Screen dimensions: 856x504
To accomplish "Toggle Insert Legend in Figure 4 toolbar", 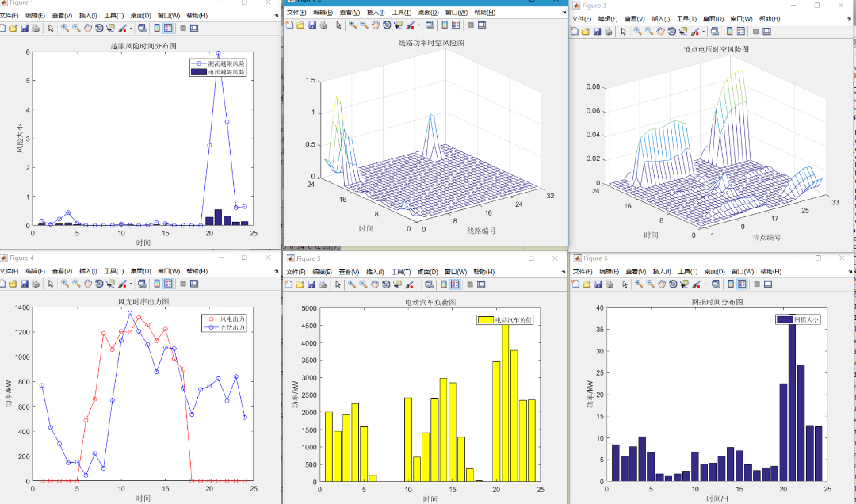I will [x=168, y=284].
